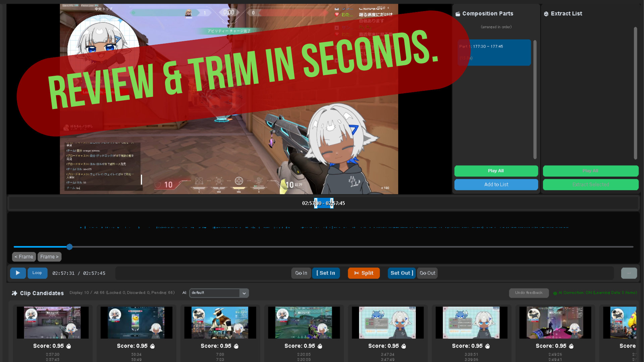Click Undo feedback button
644x362 pixels.
(x=529, y=293)
